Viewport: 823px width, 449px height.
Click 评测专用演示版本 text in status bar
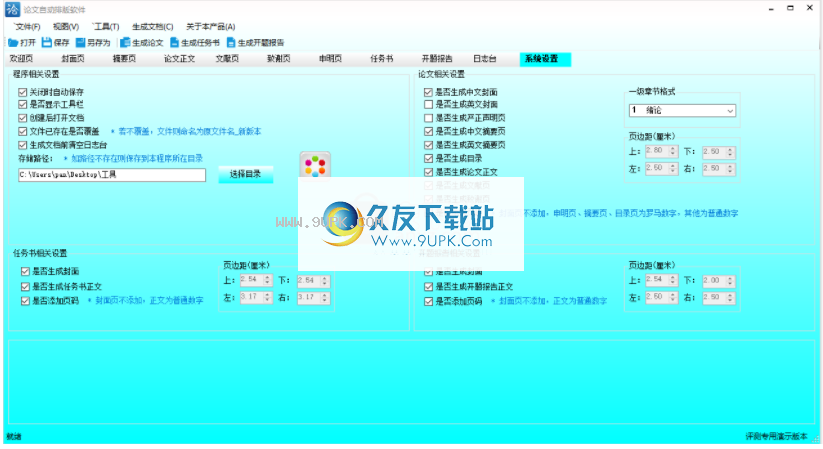tap(776, 436)
